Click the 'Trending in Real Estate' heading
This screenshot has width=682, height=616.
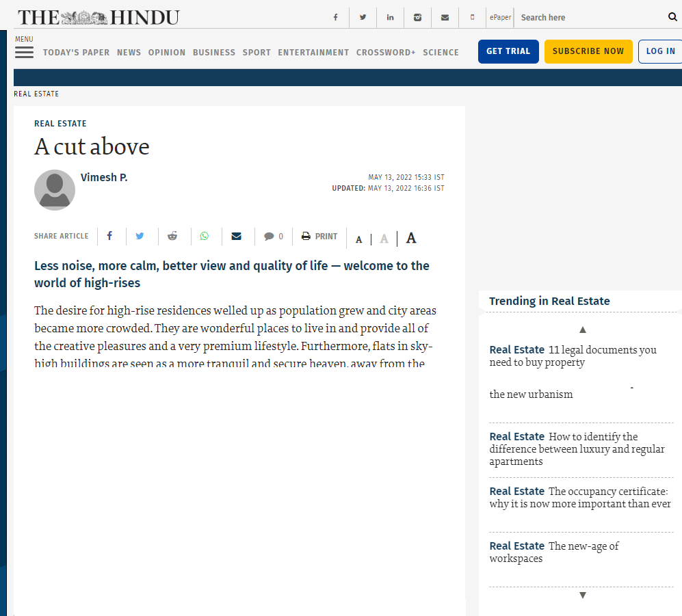[x=549, y=302]
